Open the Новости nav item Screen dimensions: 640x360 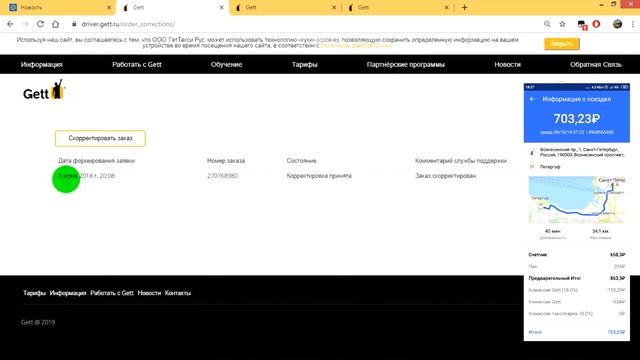pyautogui.click(x=507, y=64)
